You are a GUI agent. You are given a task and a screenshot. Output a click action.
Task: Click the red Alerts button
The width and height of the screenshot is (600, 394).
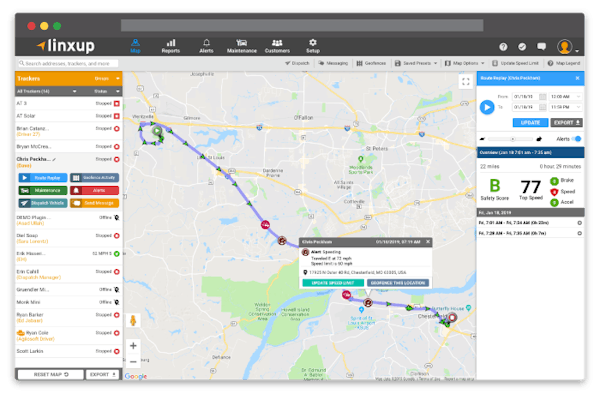coord(95,190)
